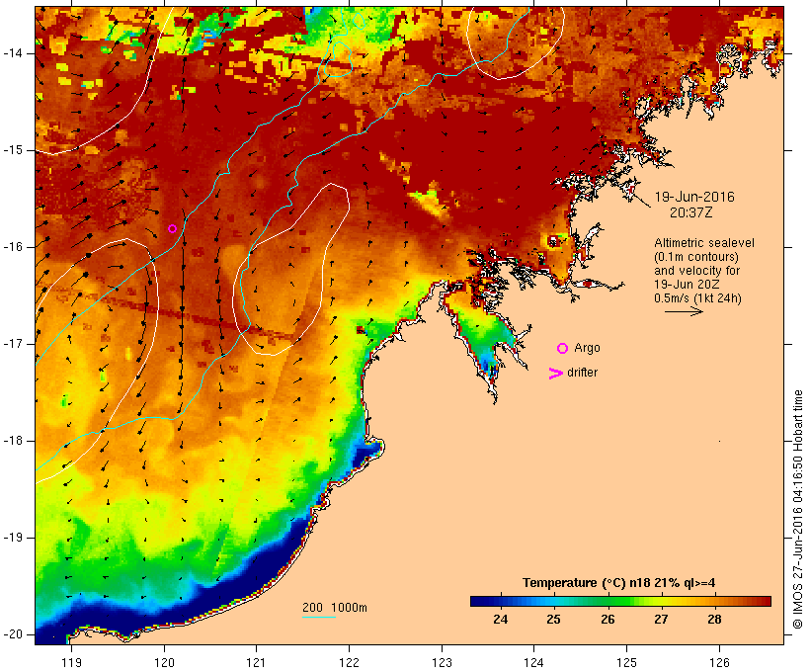
Task: Click the latitude label -16
Action: click(x=13, y=247)
